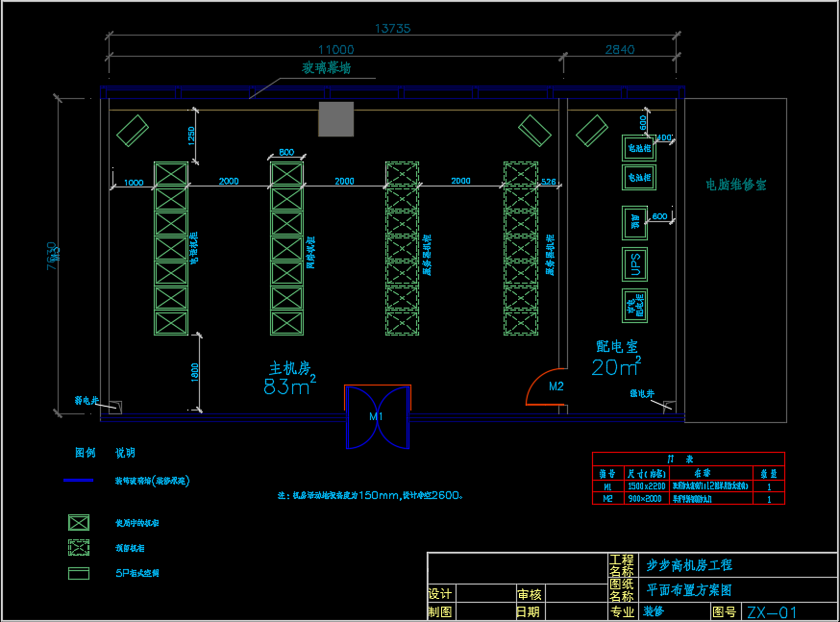840x622 pixels.
Task: Select the dashed reserved cabinet symbol in the legend
Action: tap(79, 548)
